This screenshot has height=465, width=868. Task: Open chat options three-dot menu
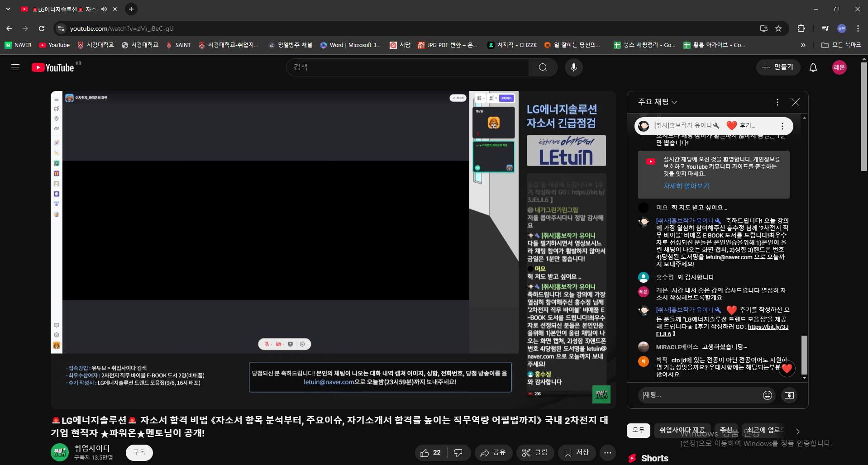[x=777, y=102]
